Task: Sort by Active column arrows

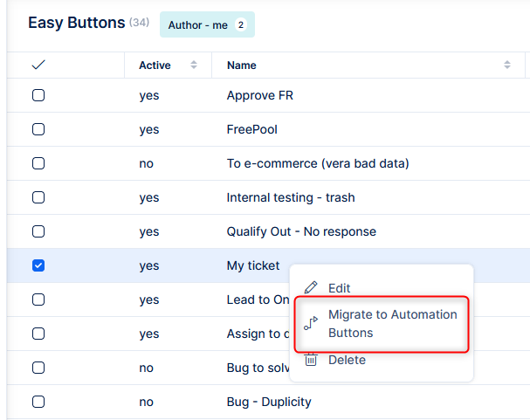Action: point(194,65)
